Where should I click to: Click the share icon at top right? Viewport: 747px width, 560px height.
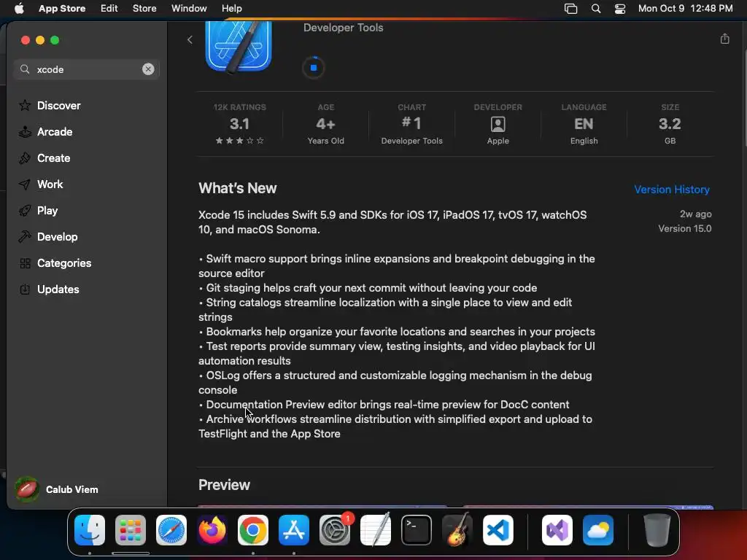(x=724, y=39)
